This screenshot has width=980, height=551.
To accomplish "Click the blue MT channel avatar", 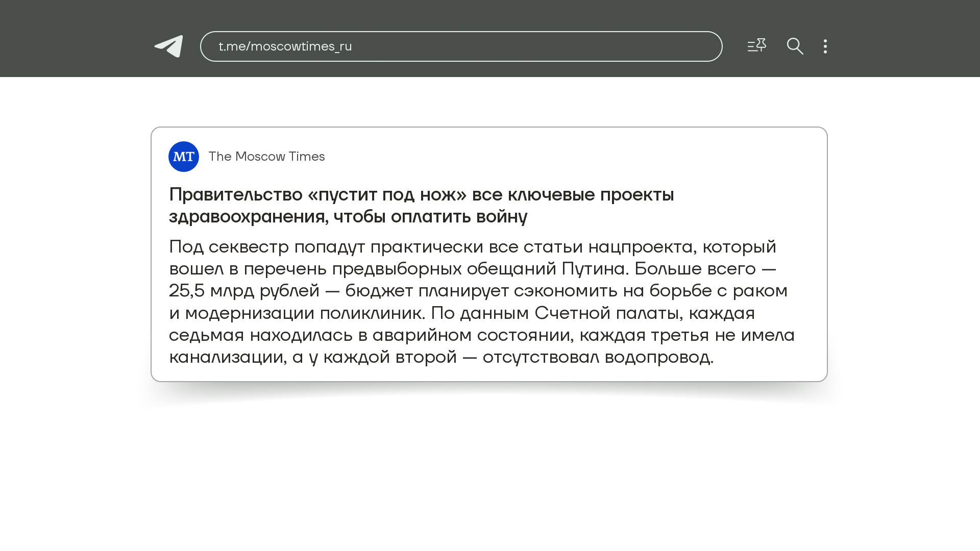I will click(184, 157).
